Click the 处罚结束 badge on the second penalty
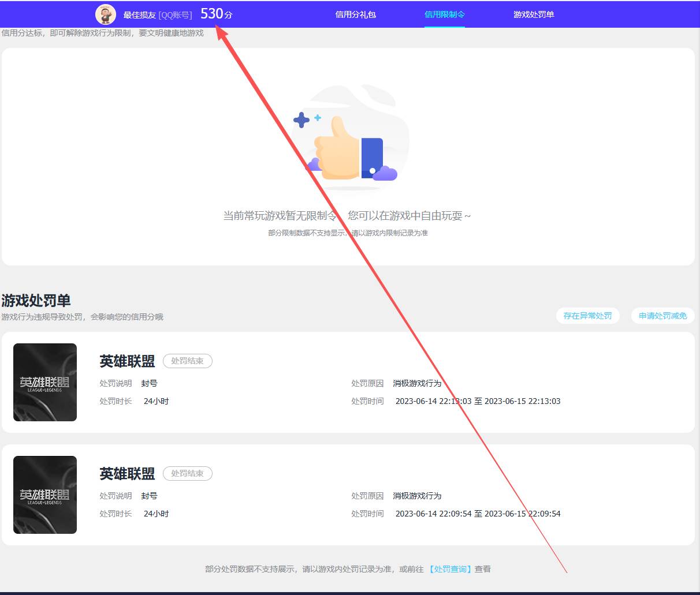700x595 pixels. 187,473
